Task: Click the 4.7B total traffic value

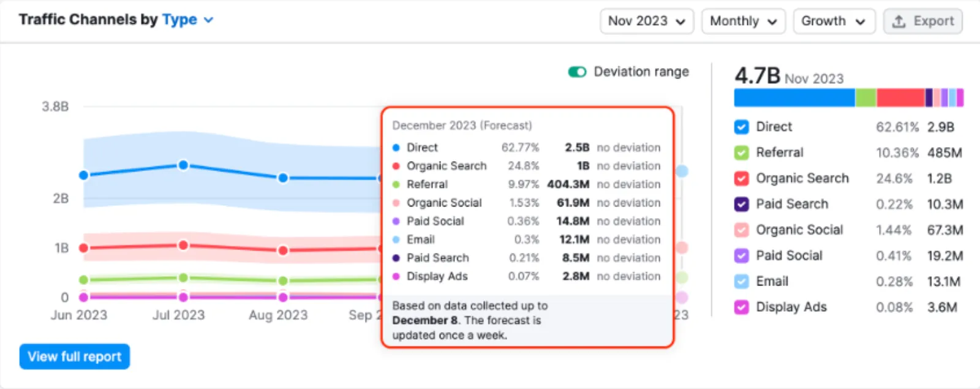Action: click(757, 76)
